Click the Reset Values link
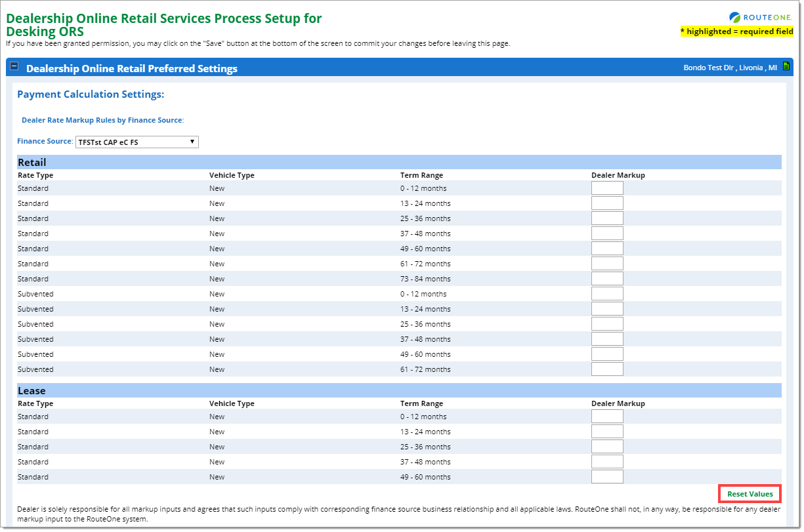The width and height of the screenshot is (804, 532). [750, 494]
